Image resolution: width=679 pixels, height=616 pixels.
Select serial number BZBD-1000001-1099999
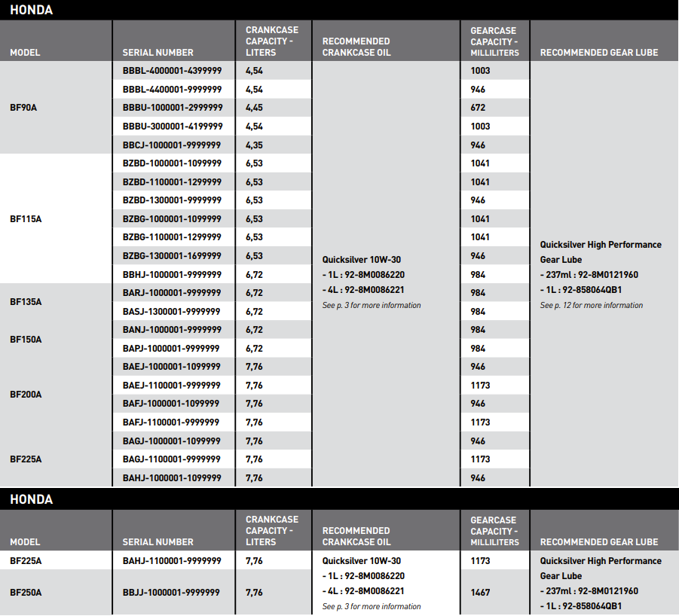point(172,163)
